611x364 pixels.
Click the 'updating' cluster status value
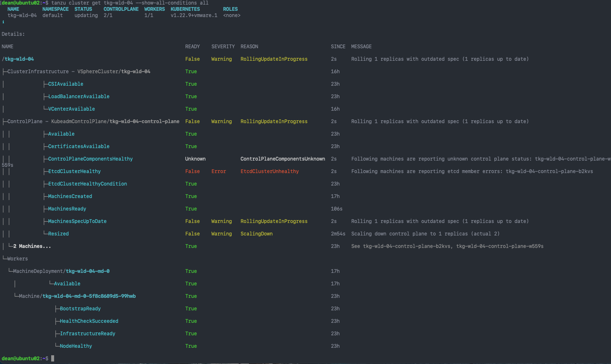coord(86,15)
